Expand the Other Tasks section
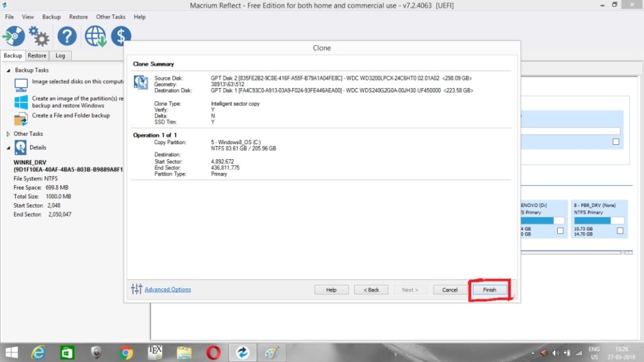Screen dimensions: 644x362 pos(8,134)
